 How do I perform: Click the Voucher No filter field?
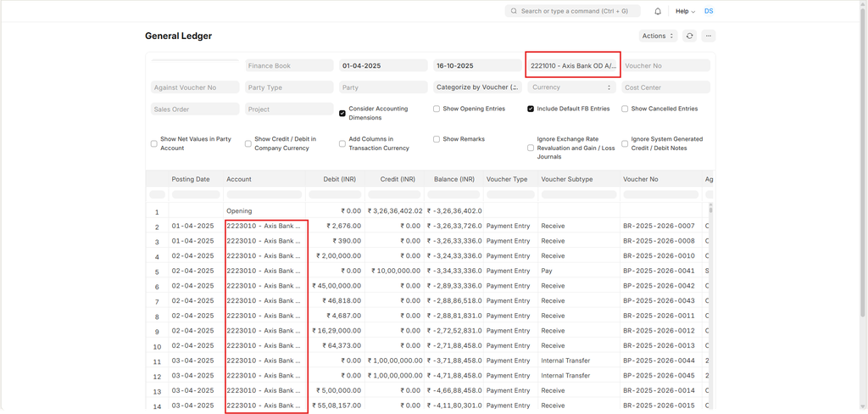click(665, 65)
